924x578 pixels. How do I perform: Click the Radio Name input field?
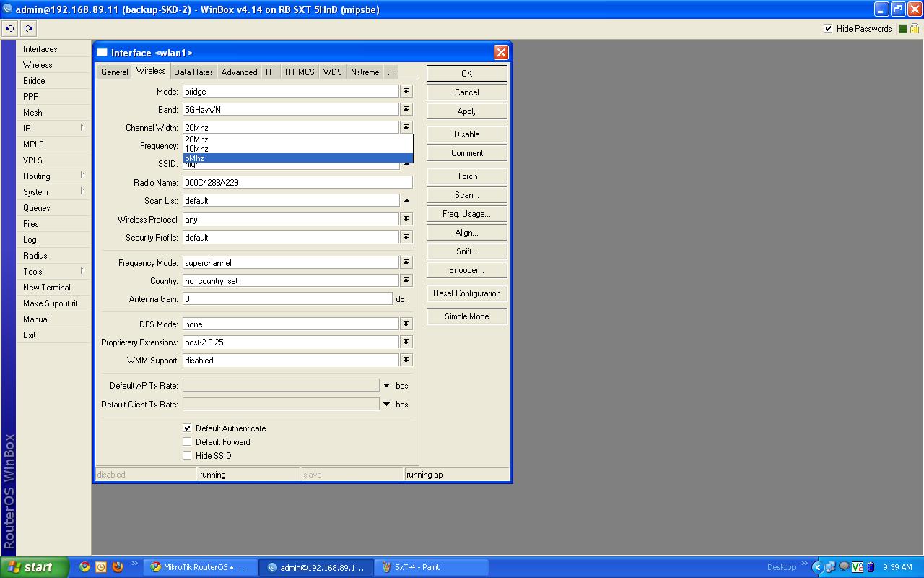[x=297, y=182]
